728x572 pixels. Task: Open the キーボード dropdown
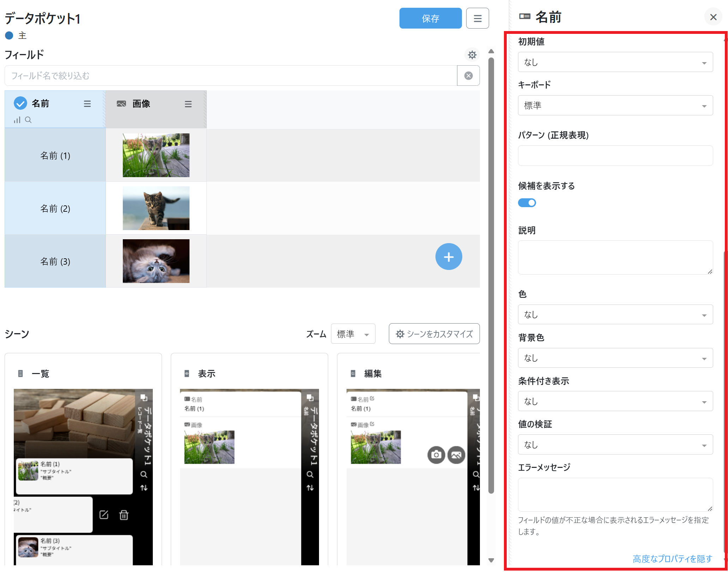pos(615,106)
